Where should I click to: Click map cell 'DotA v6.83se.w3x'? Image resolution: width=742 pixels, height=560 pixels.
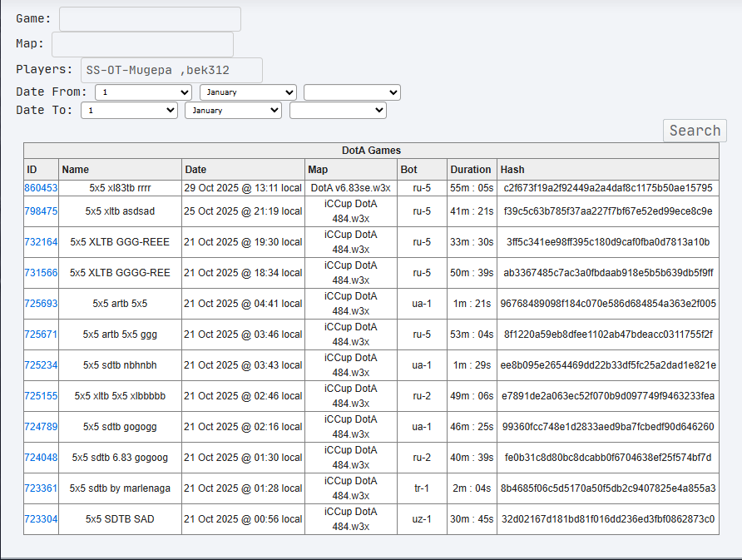click(351, 188)
